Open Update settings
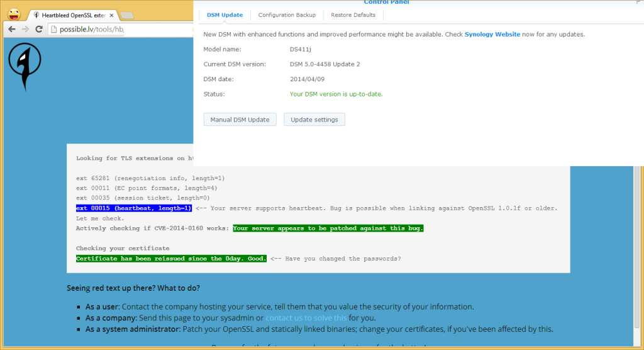The image size is (644, 350). 314,120
